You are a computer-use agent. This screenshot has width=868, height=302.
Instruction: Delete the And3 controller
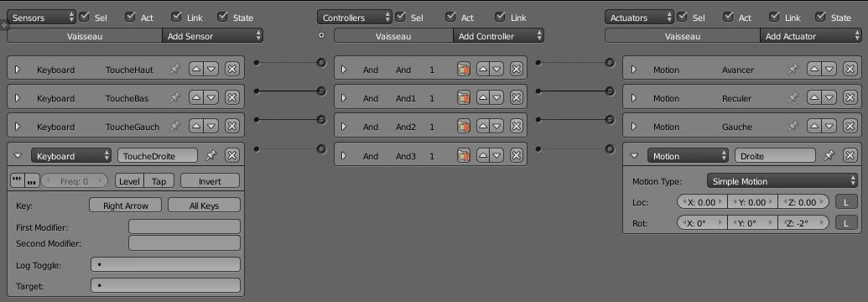(x=516, y=156)
